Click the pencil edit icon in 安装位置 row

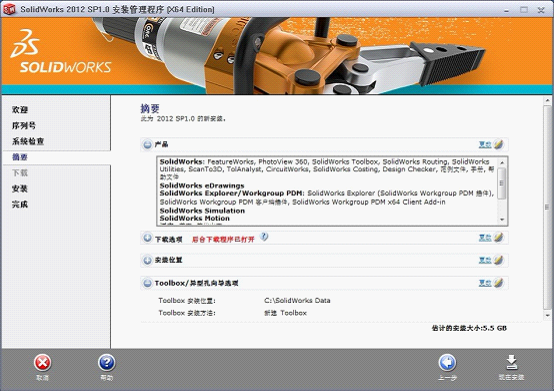pos(498,260)
